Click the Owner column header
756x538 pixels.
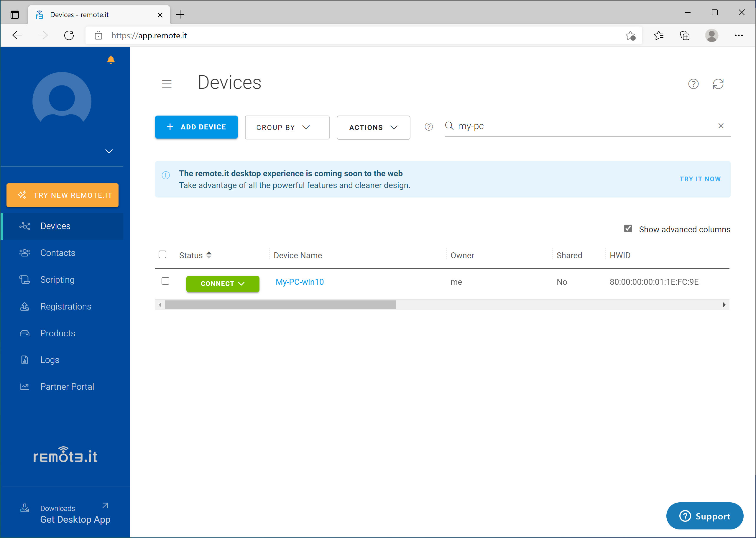[x=462, y=255]
